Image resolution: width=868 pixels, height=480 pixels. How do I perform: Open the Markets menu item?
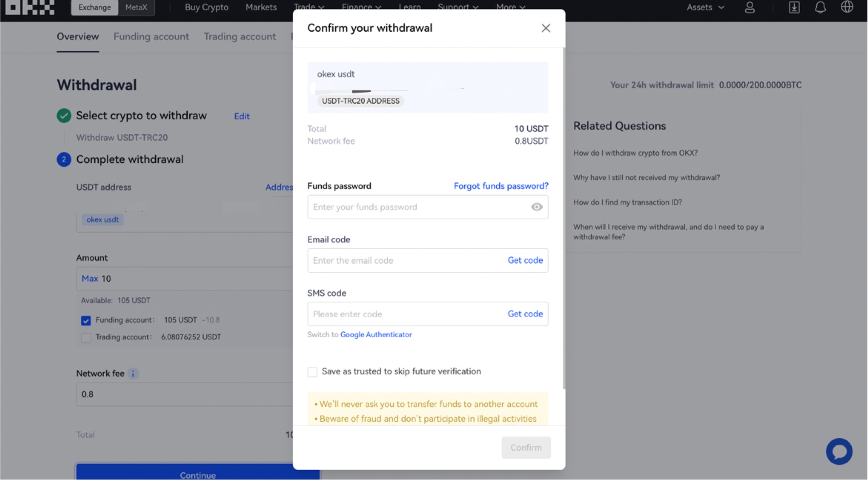click(261, 7)
